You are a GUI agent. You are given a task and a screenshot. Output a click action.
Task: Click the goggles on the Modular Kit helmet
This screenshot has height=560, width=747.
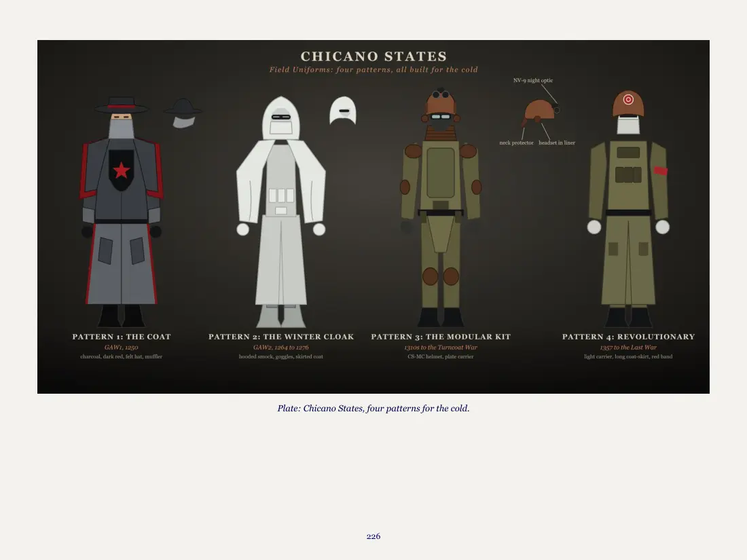click(x=441, y=117)
